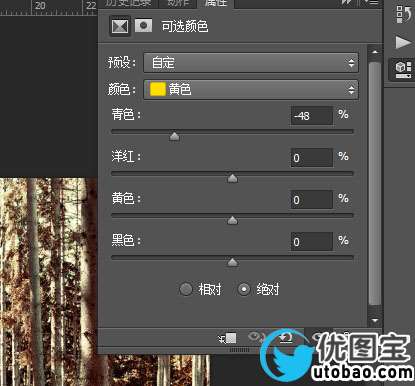Collapse the panel using double-arrow icon
415x386 pixels.
pos(347,3)
